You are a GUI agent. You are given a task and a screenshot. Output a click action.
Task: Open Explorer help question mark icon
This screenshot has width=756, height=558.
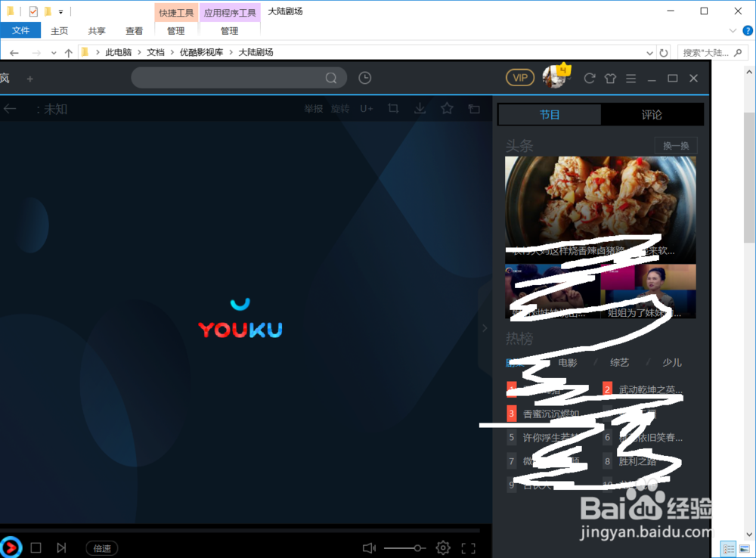click(748, 30)
